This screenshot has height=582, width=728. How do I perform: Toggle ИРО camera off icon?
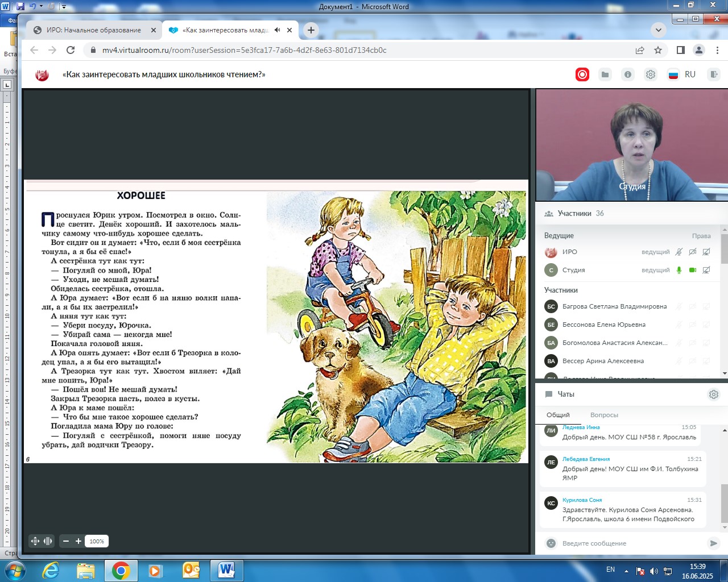692,252
